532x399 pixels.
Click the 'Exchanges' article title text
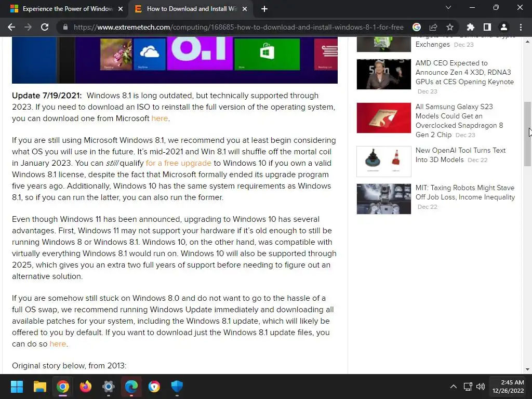click(x=433, y=45)
